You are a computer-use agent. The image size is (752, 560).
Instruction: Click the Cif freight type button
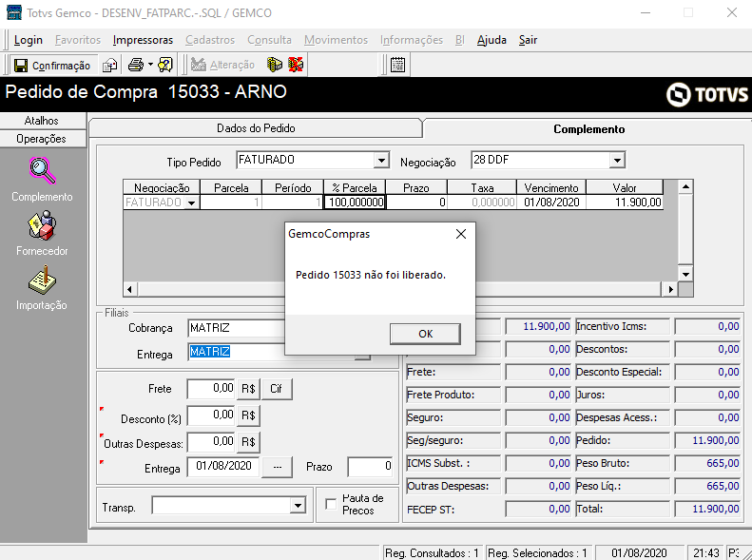[x=277, y=389]
